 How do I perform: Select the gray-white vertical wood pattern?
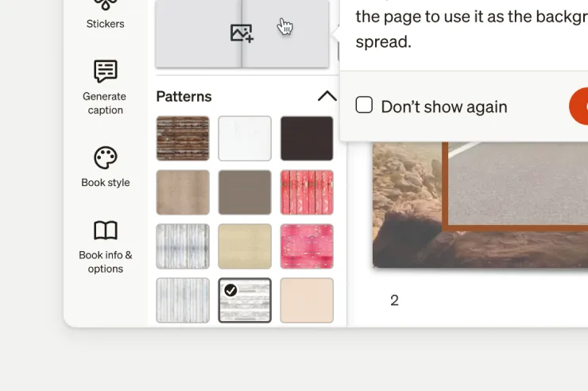(183, 246)
